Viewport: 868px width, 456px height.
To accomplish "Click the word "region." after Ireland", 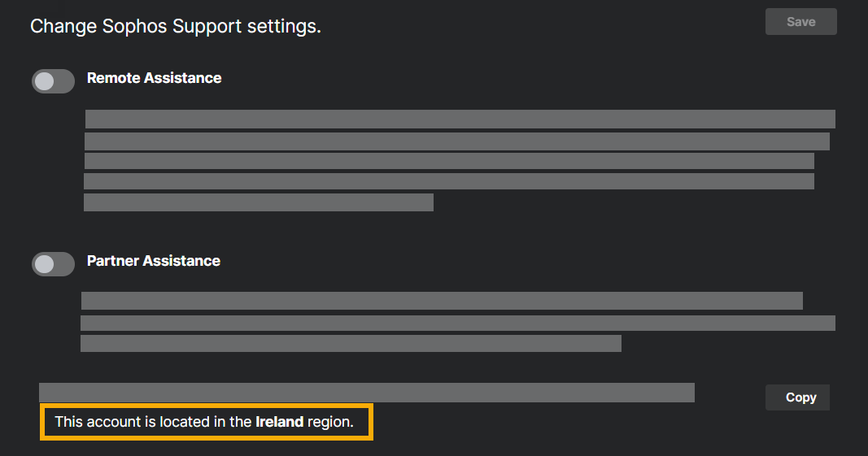I will 330,422.
